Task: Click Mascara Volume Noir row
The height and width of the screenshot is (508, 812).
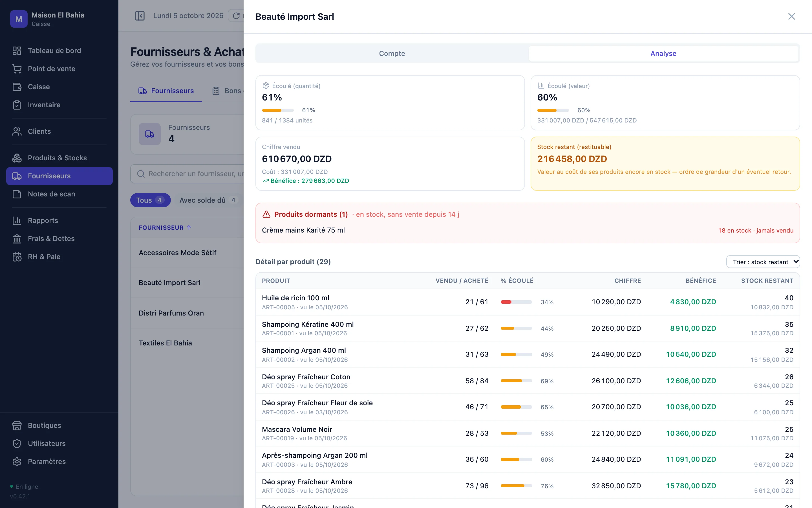Action: 528,433
